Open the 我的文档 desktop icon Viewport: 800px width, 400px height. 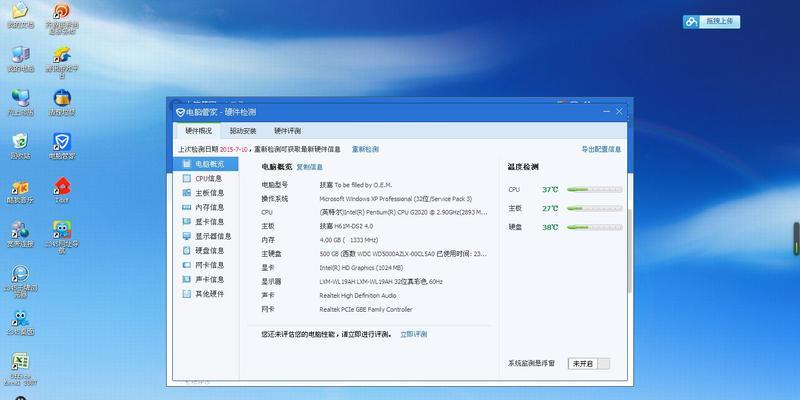[x=20, y=15]
